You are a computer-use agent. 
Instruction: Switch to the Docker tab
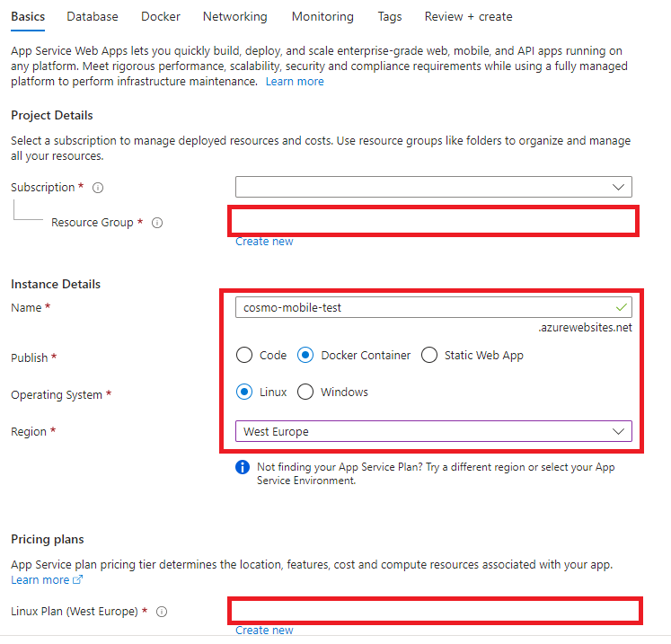tap(160, 16)
